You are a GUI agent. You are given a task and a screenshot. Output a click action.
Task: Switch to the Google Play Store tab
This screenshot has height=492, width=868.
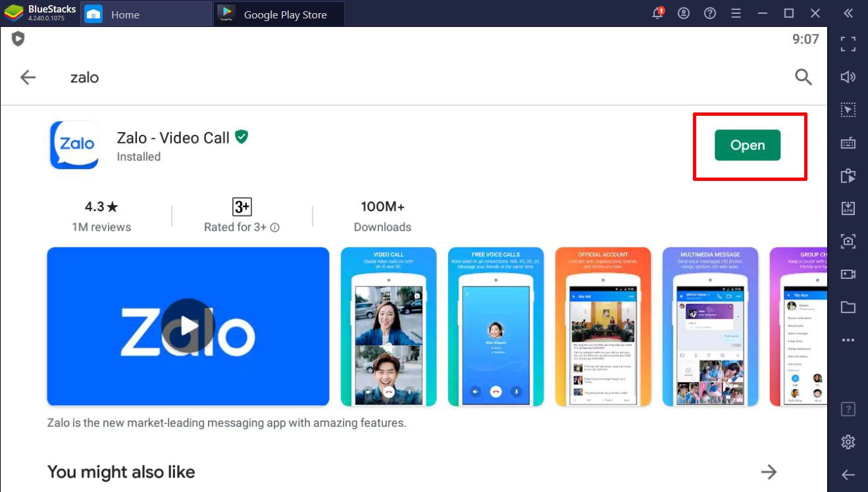(x=279, y=14)
